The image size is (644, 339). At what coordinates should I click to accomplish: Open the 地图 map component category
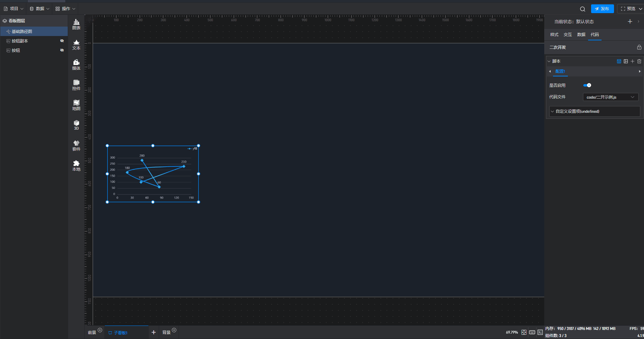tap(76, 105)
